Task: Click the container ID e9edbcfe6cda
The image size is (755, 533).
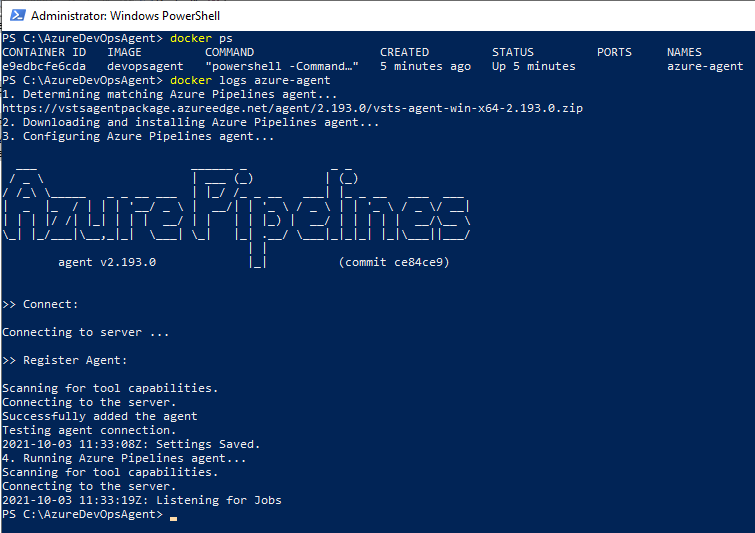Action: [x=44, y=66]
